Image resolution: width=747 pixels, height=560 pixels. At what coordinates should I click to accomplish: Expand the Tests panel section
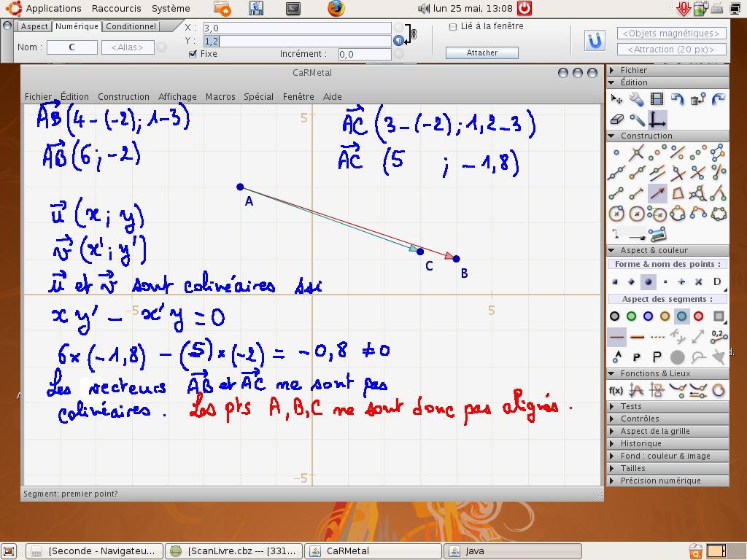pyautogui.click(x=631, y=406)
